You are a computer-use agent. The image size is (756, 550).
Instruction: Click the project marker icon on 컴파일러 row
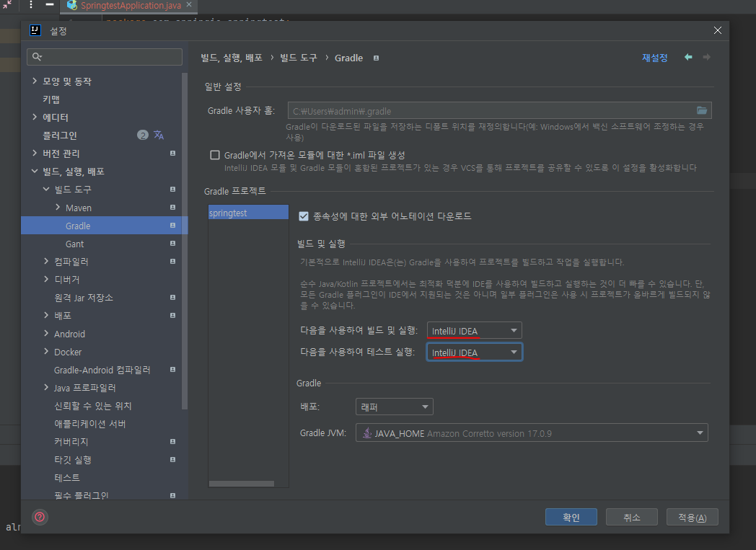point(172,261)
